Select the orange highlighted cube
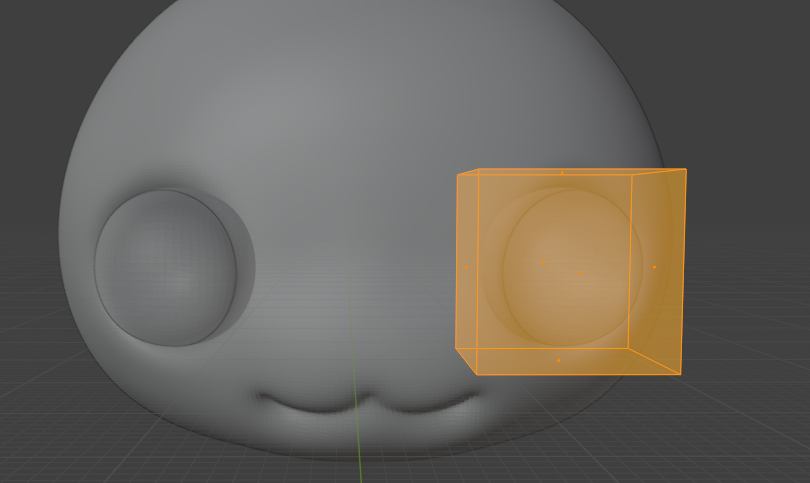Viewport: 810px width, 483px height. 571,271
